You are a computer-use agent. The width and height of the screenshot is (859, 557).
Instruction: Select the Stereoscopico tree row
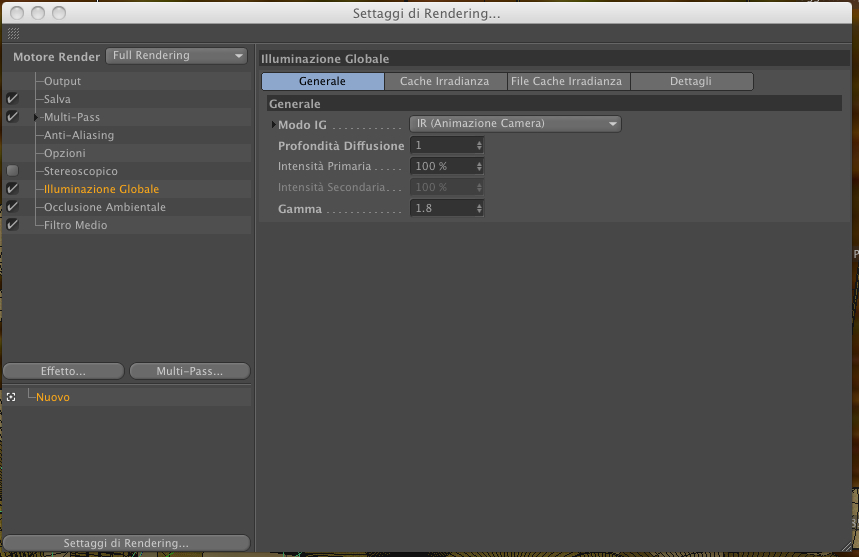pos(127,171)
